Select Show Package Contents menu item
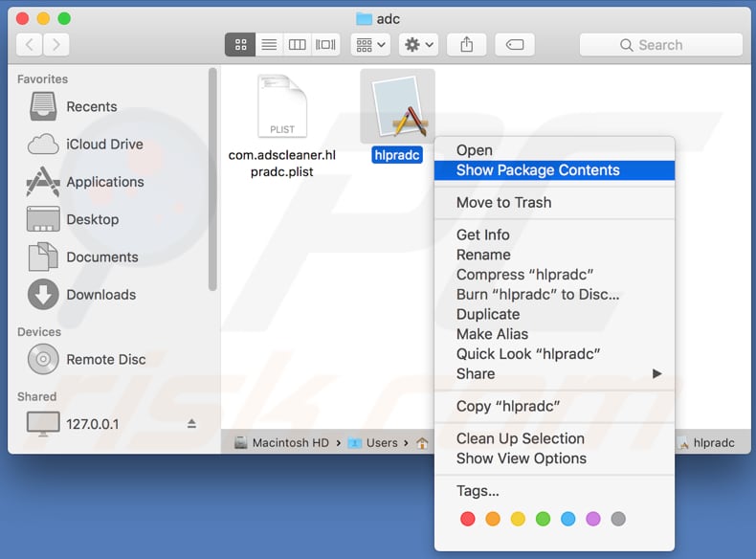 tap(538, 170)
